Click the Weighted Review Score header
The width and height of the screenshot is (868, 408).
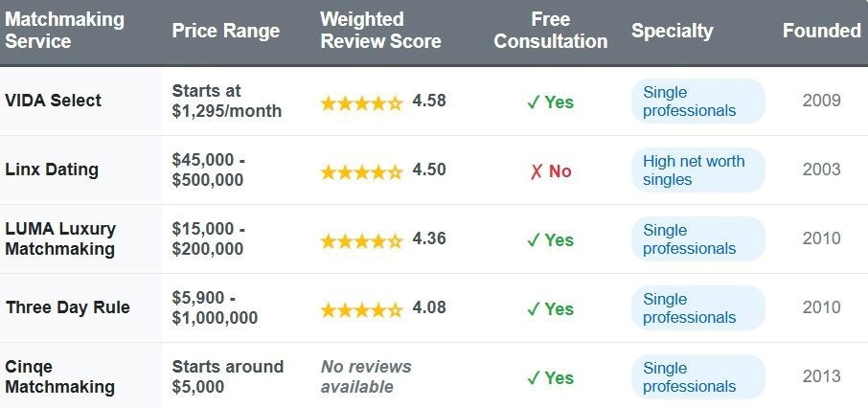tap(380, 32)
